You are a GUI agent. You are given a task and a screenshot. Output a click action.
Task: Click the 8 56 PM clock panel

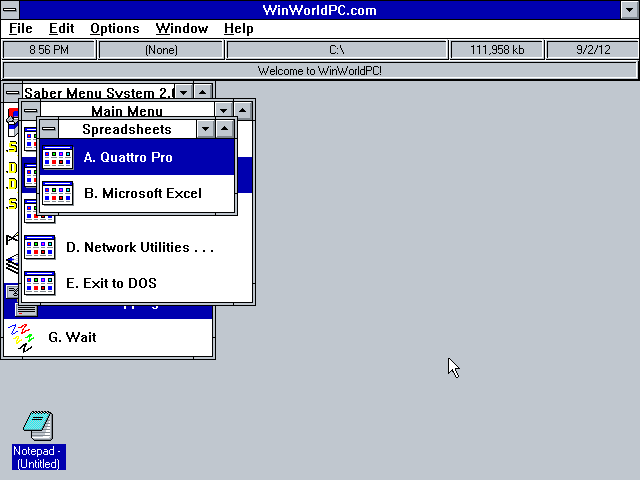49,50
